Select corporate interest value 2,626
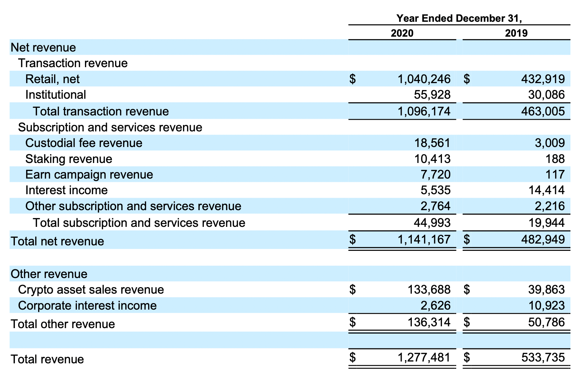 (x=435, y=306)
